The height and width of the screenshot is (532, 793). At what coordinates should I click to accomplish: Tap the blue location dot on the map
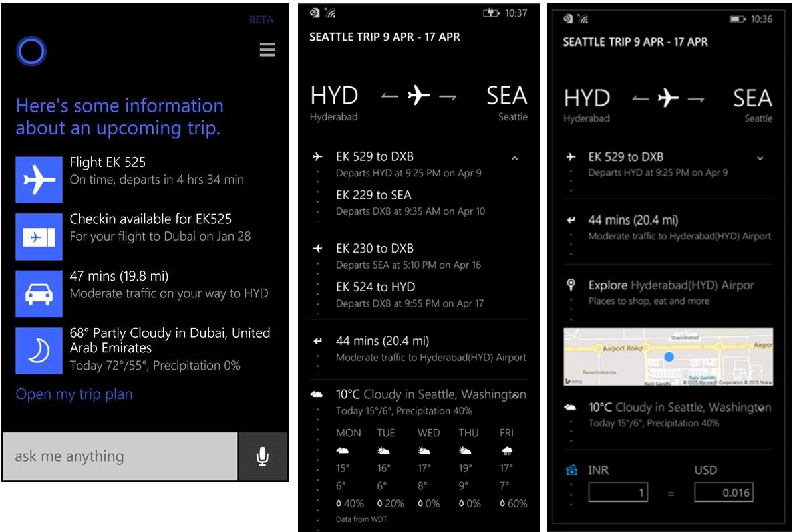(669, 357)
